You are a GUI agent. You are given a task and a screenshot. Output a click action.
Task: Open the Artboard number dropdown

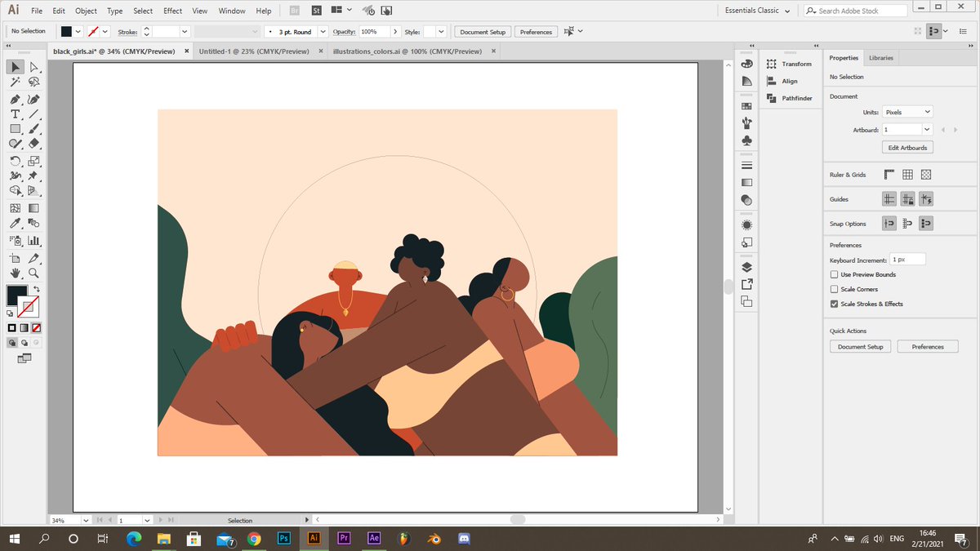pyautogui.click(x=927, y=130)
